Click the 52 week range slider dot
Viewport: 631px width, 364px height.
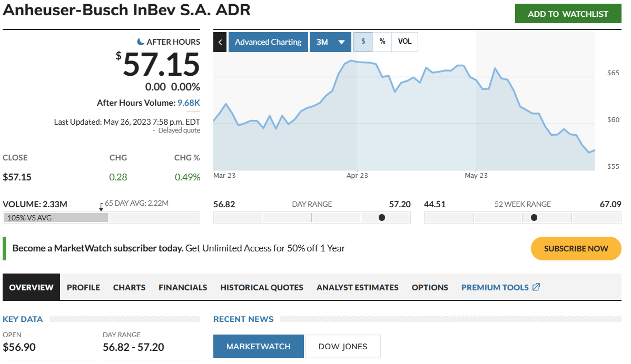click(534, 217)
